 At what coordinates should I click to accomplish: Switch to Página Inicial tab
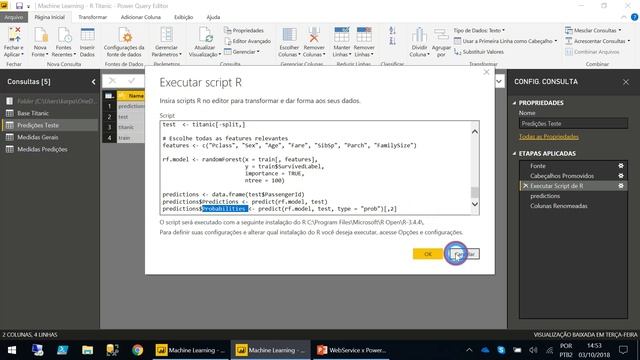pos(50,17)
